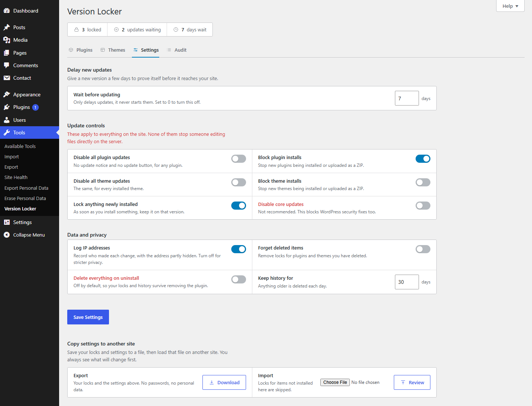Click the sliders icon on Settings tab
The width and height of the screenshot is (532, 406).
(x=136, y=50)
